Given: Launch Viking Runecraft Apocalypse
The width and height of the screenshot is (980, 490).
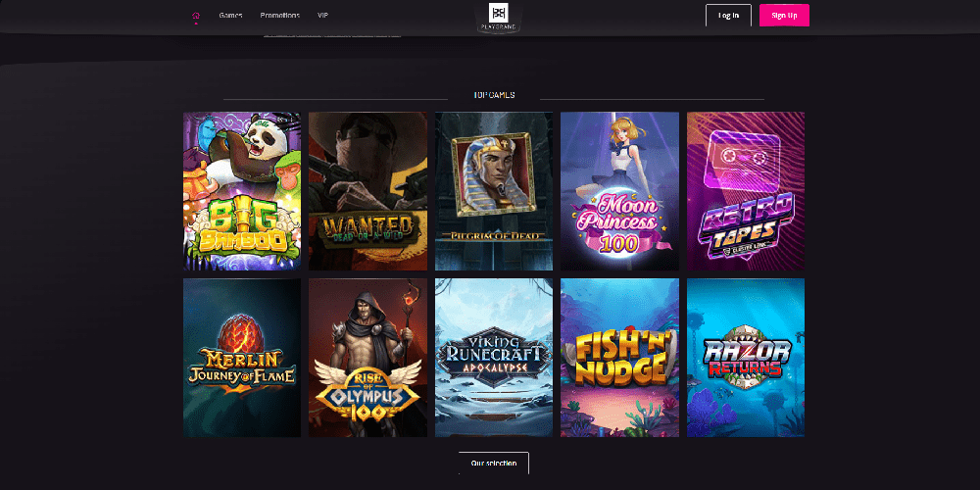Looking at the screenshot, I should click(x=494, y=358).
